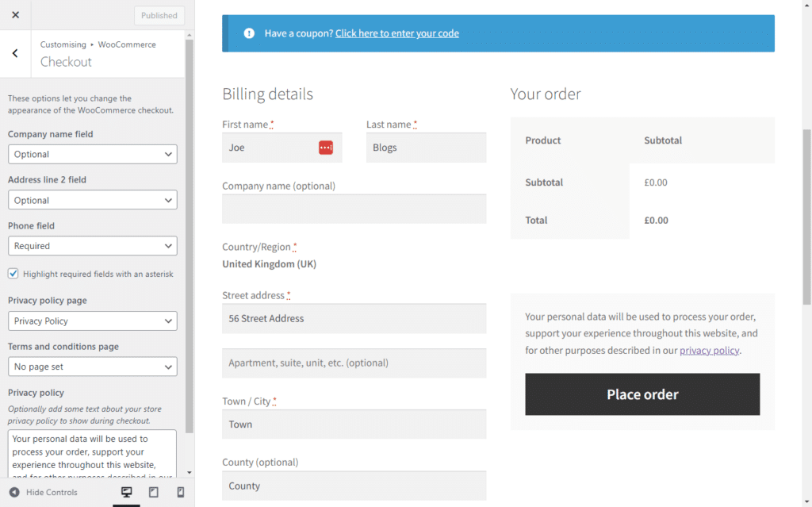Switch preview to tablet view
This screenshot has width=812, height=507.
pos(152,492)
